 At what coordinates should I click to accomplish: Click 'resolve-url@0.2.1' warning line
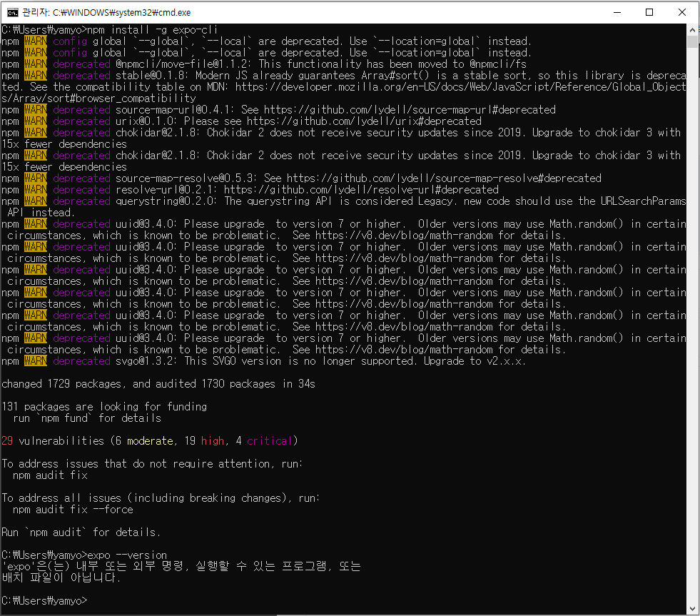(x=250, y=190)
